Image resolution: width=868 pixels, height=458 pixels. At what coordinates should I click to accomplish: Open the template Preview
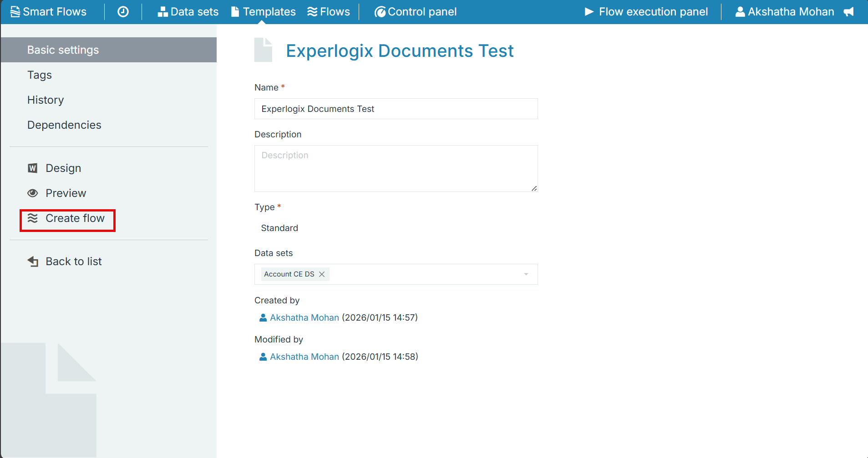pos(66,193)
